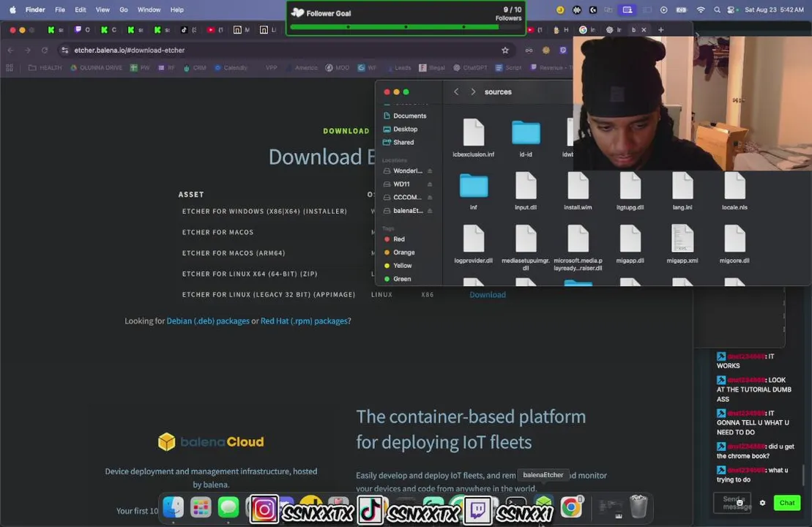
Task: Open Desktop in Finder sidebar
Action: 400,130
